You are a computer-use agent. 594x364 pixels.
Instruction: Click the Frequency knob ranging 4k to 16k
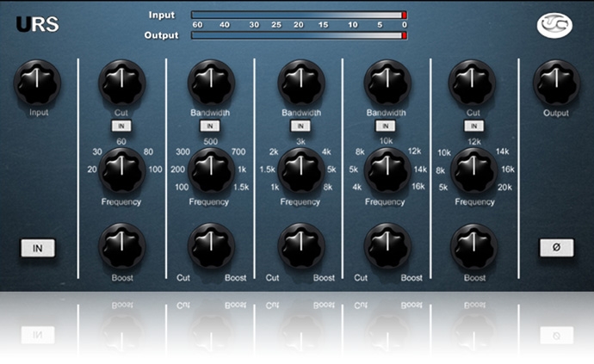pyautogui.click(x=387, y=170)
